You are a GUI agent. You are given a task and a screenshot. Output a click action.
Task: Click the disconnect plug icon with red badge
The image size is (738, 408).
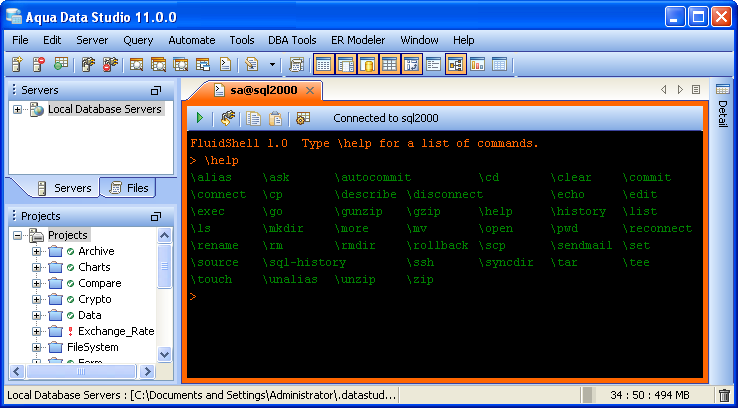coord(110,64)
